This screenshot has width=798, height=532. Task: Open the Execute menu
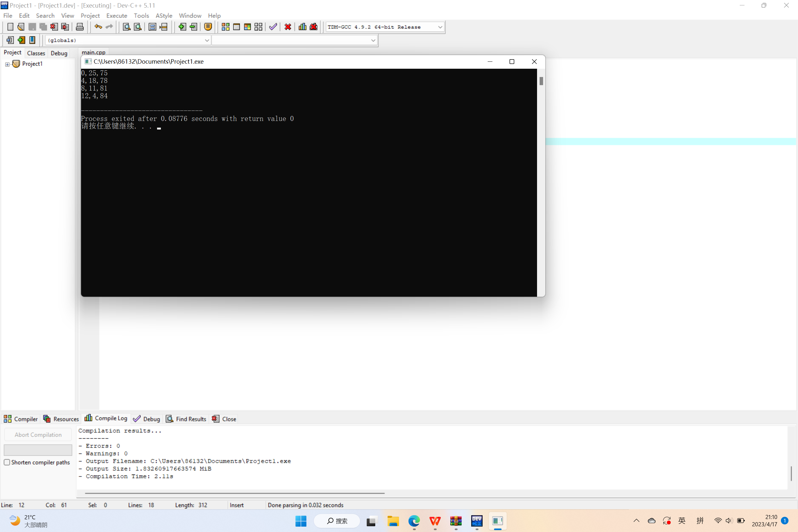[x=117, y=16]
